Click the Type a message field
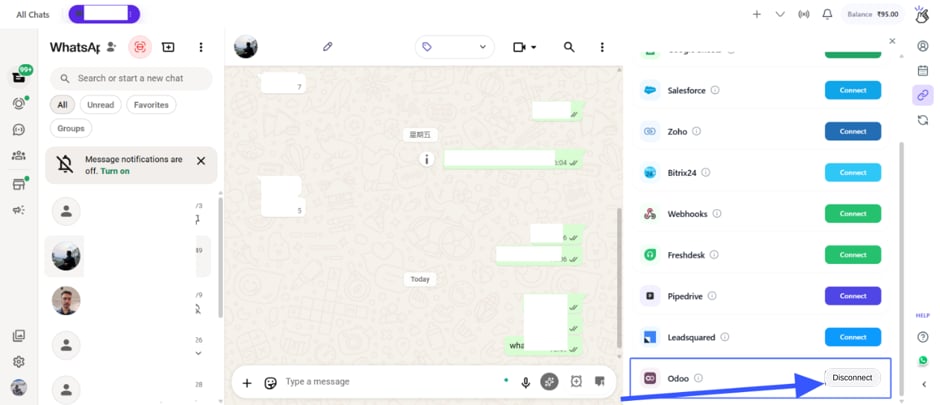940x405 pixels. [x=390, y=382]
